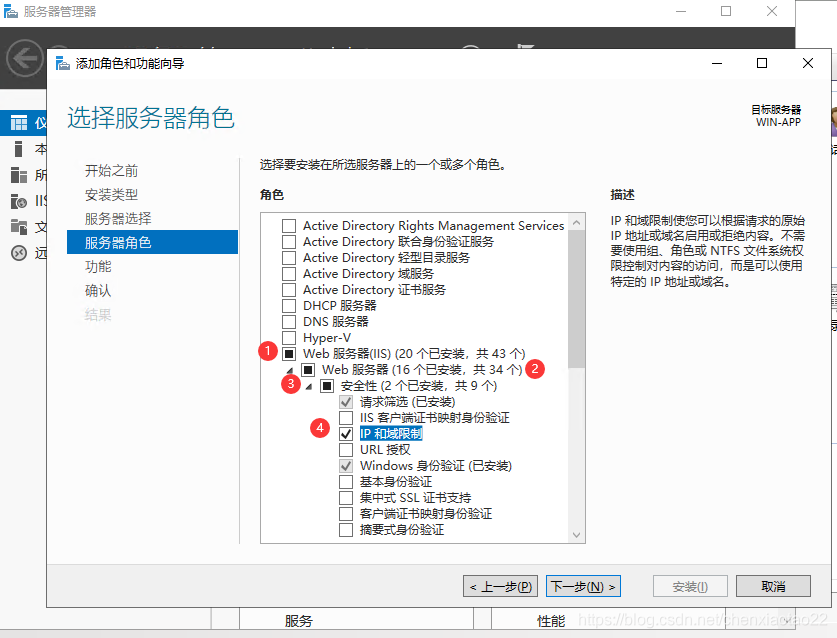Check 基本身份验证 checkbox

click(346, 482)
